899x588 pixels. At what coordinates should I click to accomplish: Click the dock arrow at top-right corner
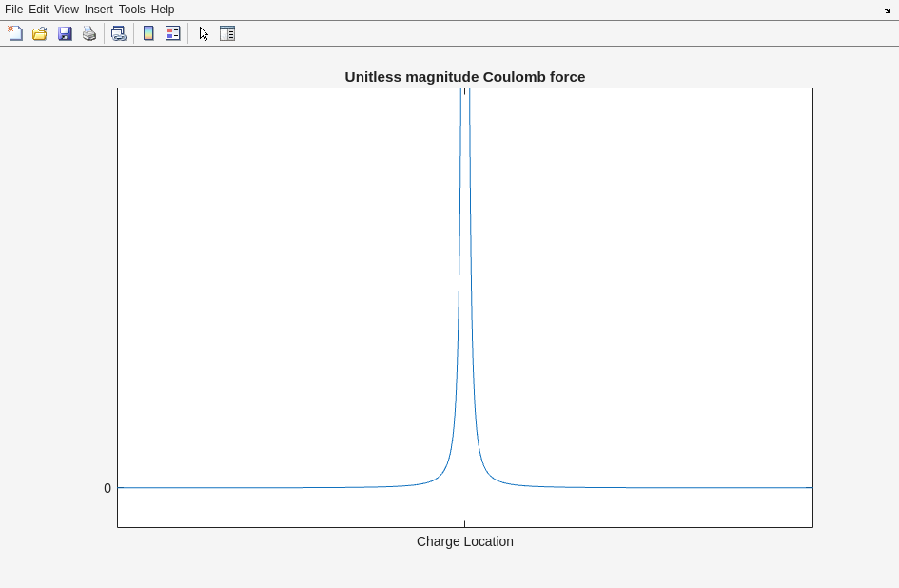(x=887, y=10)
